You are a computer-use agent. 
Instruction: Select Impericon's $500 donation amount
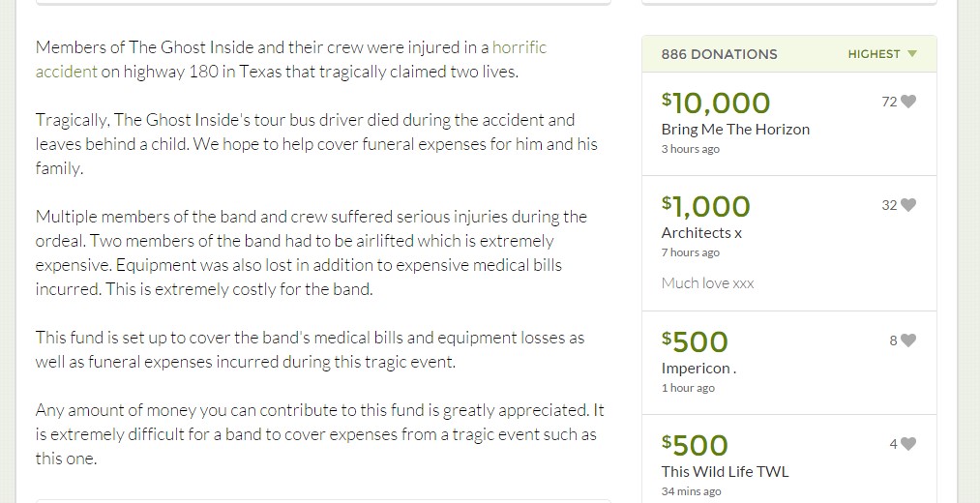(695, 341)
